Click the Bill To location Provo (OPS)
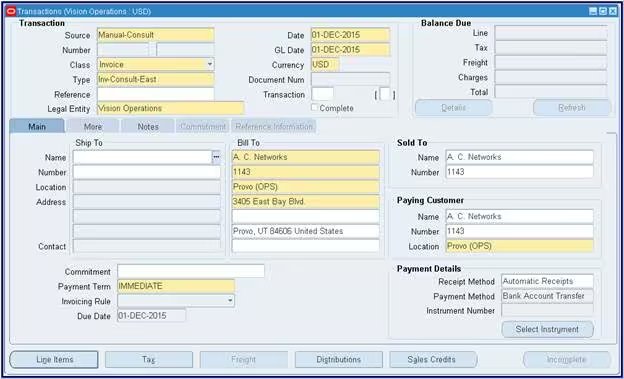 coord(306,187)
